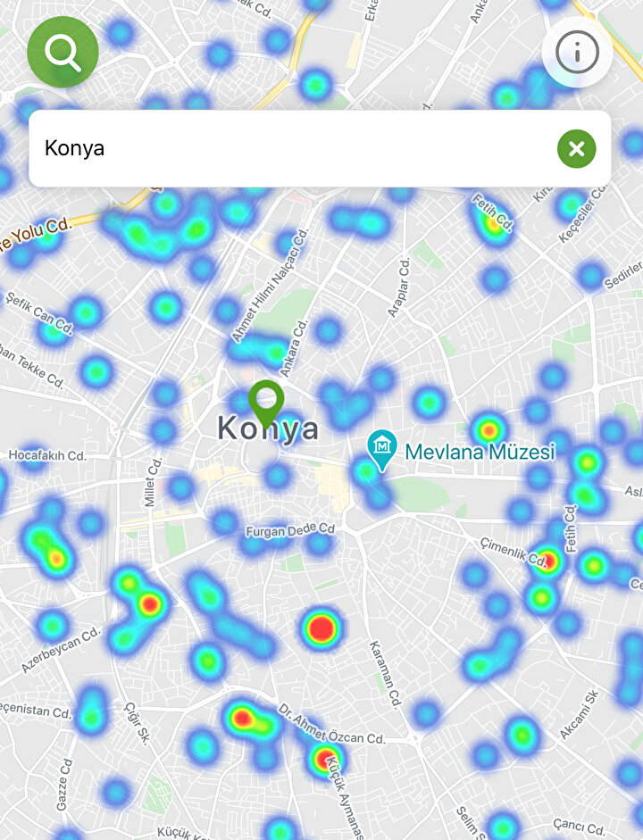Image resolution: width=643 pixels, height=840 pixels.
Task: Click the search field containing Konya
Action: tap(286, 148)
